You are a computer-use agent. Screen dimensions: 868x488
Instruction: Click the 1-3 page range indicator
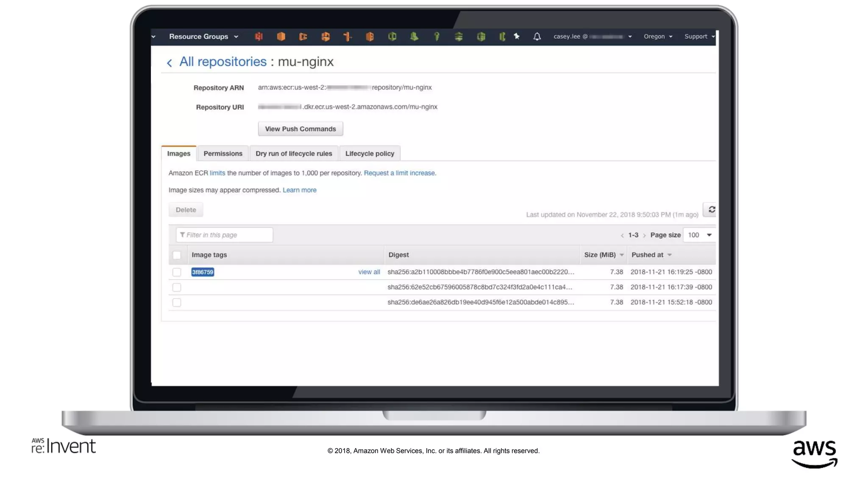pyautogui.click(x=633, y=235)
